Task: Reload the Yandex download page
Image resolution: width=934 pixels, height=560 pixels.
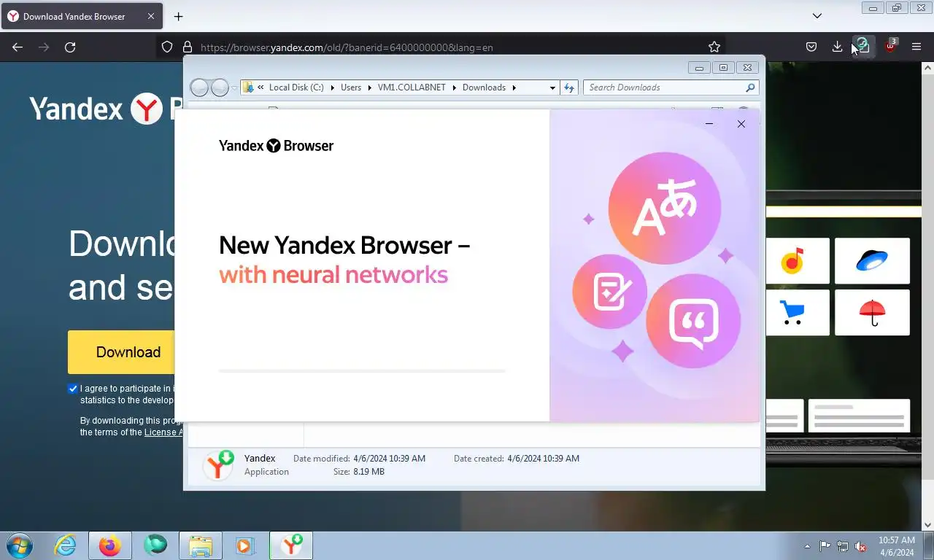Action: point(70,47)
